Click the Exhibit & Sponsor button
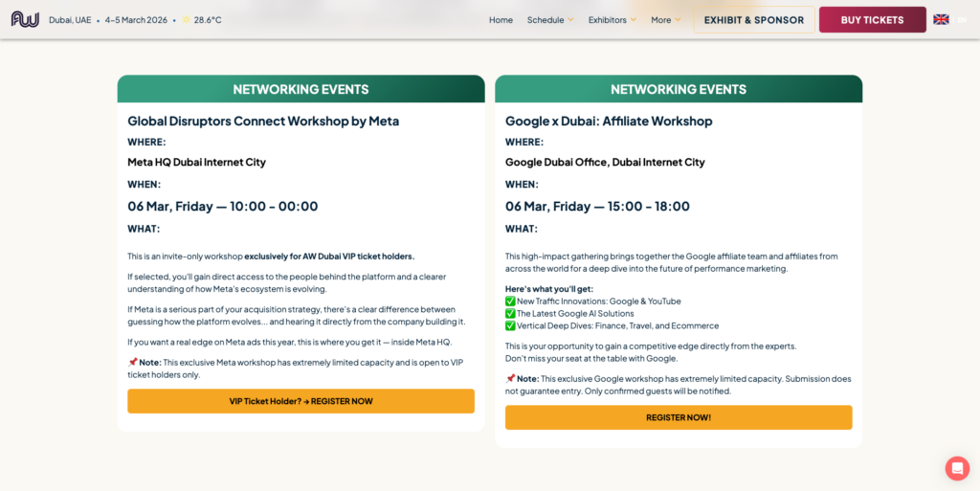The width and height of the screenshot is (980, 491). click(x=754, y=19)
